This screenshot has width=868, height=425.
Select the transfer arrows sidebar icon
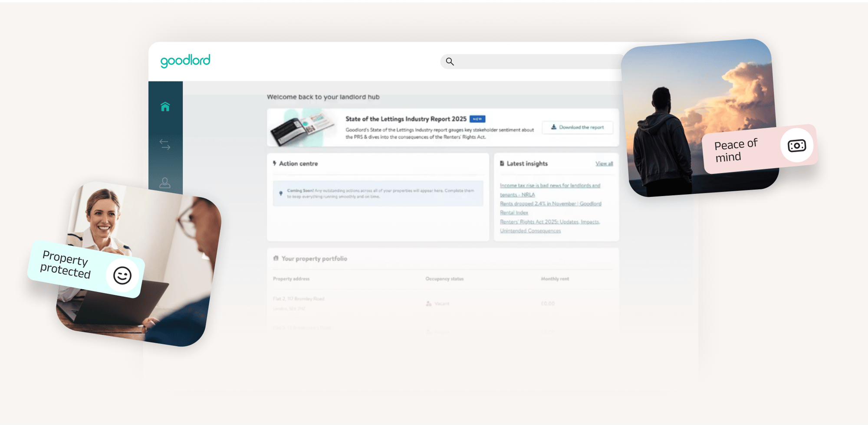pos(165,144)
